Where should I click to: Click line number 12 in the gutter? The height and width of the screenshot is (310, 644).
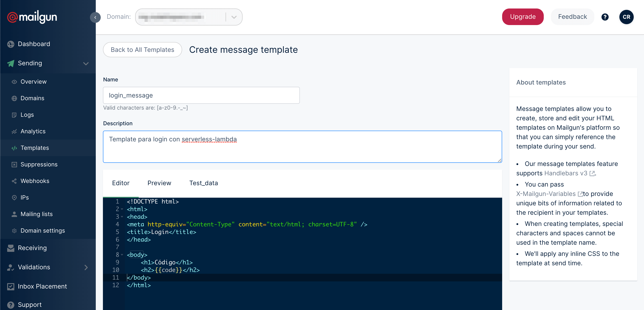(x=115, y=285)
